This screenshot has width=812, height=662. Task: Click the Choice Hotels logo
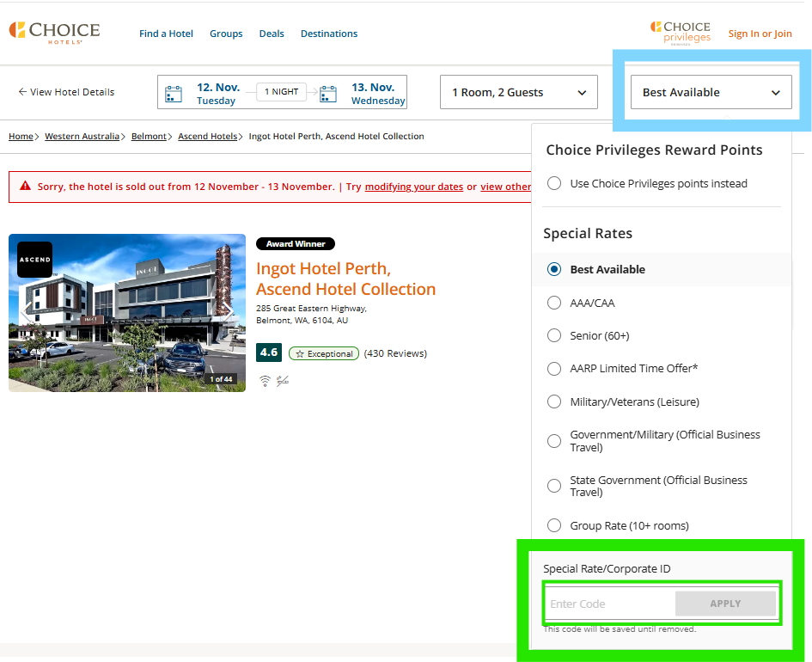(54, 34)
